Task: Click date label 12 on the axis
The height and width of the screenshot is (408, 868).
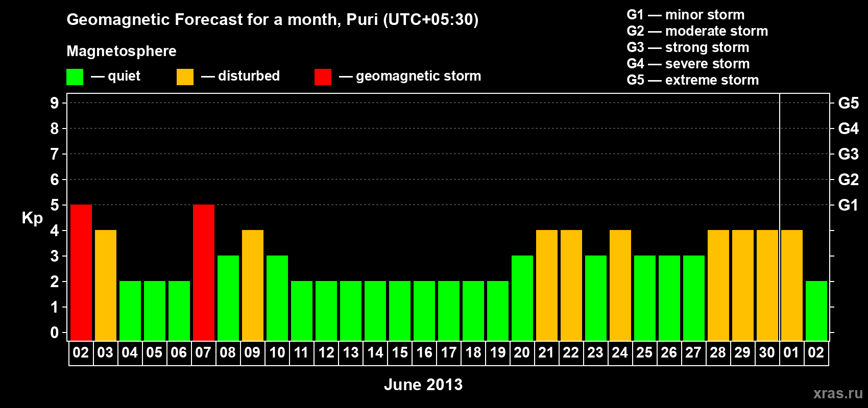Action: 326,352
